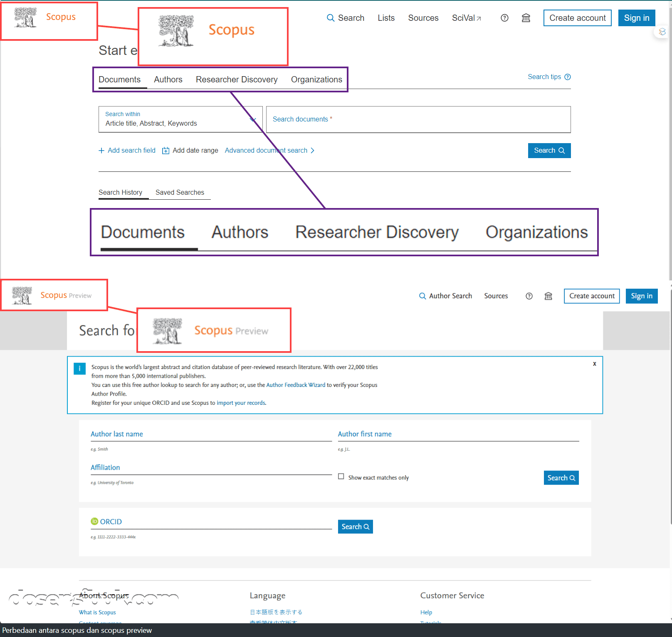Image resolution: width=672 pixels, height=637 pixels.
Task: Switch to the Saved Searches tab
Action: pyautogui.click(x=180, y=192)
